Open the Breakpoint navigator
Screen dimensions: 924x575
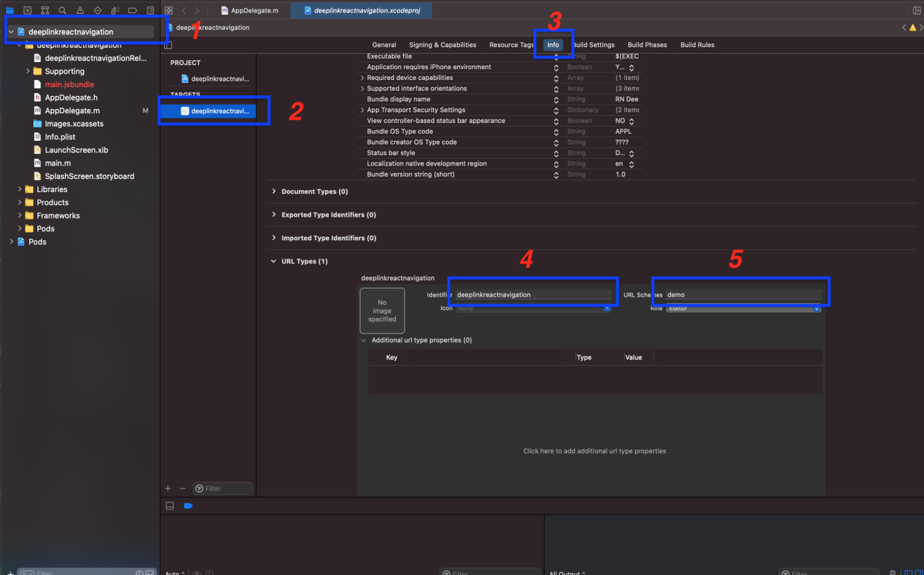tap(132, 10)
